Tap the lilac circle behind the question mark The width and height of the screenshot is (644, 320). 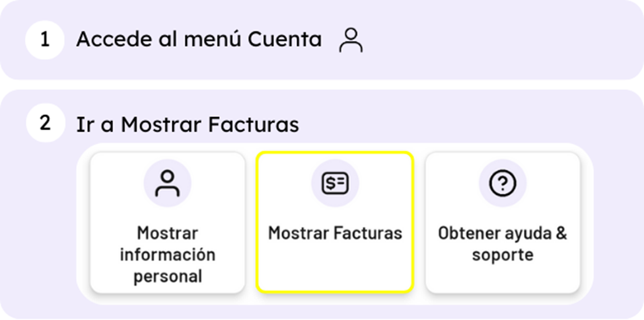click(x=502, y=183)
